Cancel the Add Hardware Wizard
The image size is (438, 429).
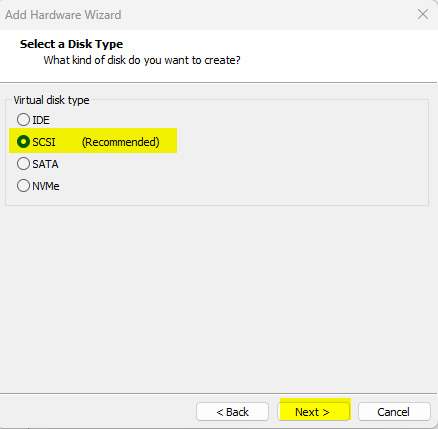pos(394,412)
